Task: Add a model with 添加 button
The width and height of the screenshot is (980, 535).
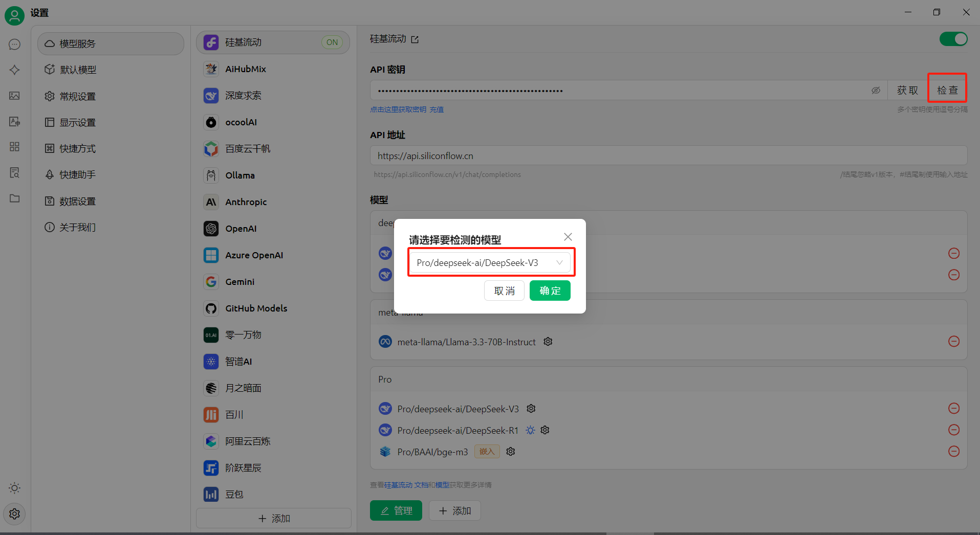Action: (x=455, y=510)
